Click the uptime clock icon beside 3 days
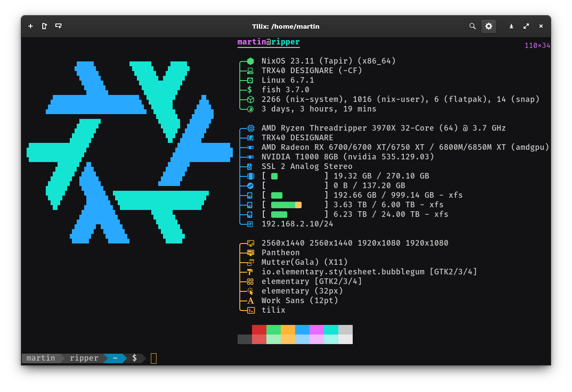Viewport: 572px width, 392px height. point(250,109)
